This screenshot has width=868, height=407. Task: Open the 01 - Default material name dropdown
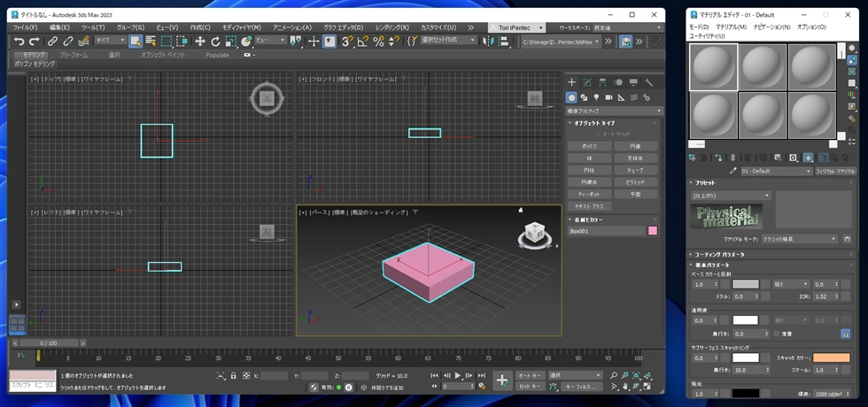point(776,172)
